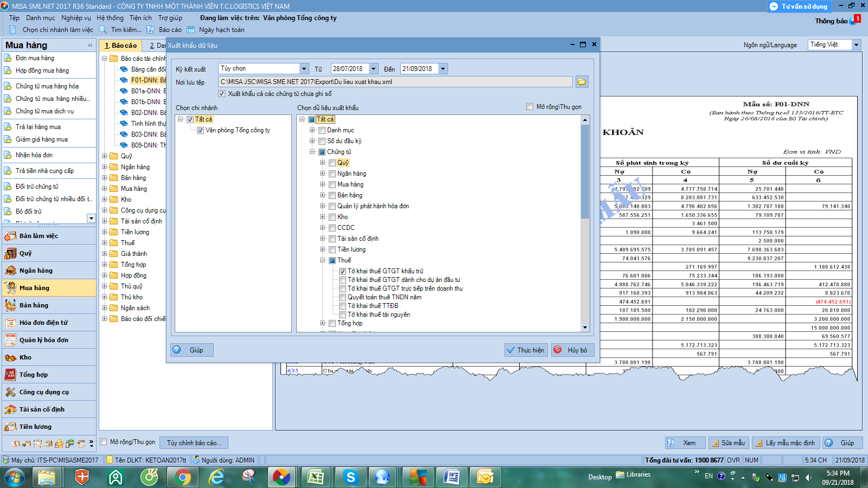Check Số dư đầu kỳ checkbox
Image resolution: width=868 pixels, height=488 pixels.
[x=322, y=141]
